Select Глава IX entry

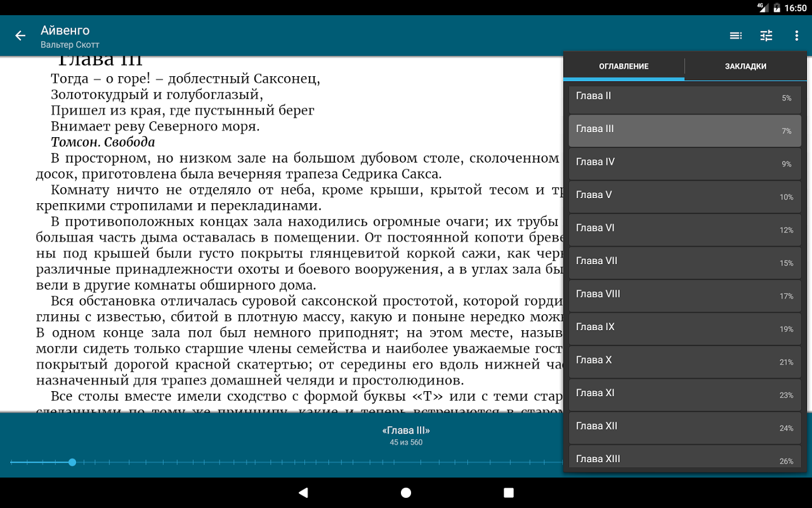(685, 329)
